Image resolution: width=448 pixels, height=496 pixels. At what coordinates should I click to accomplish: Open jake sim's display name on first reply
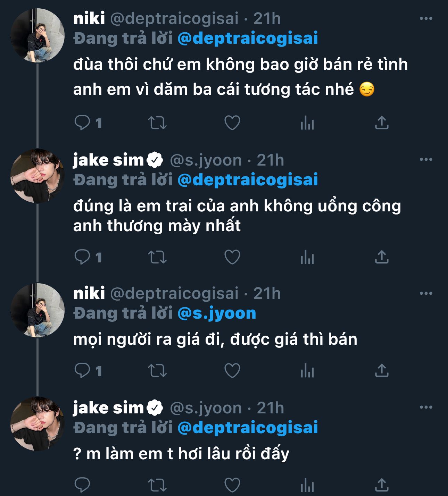coord(108,160)
